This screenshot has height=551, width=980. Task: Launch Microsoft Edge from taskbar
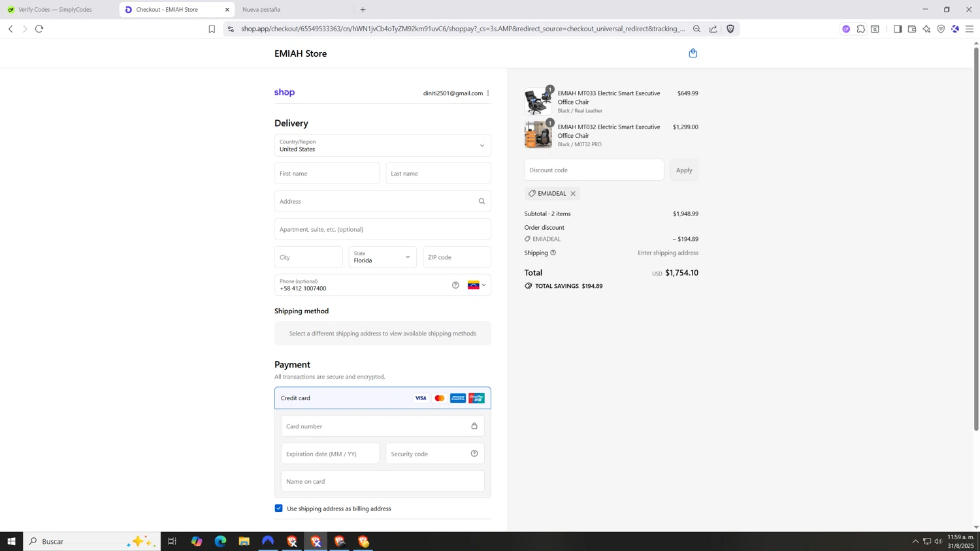[220, 541]
